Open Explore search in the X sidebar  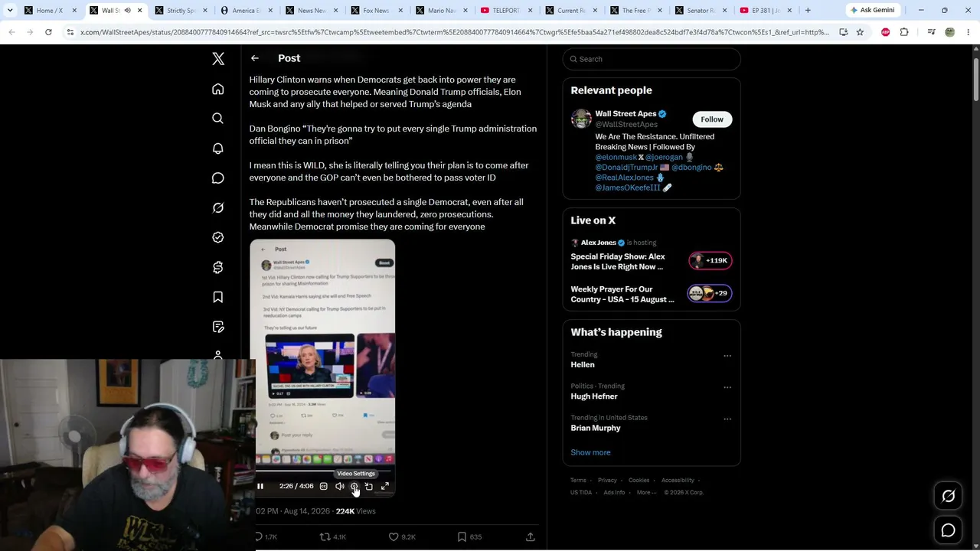pos(218,119)
